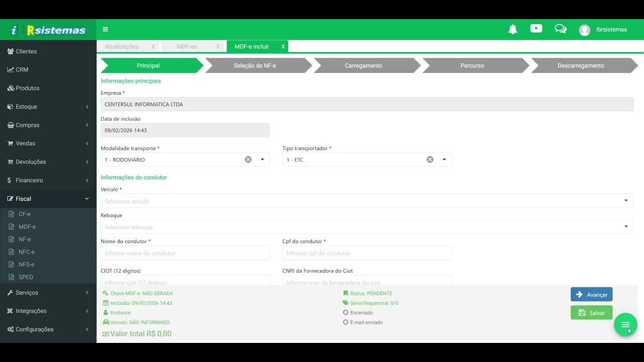Close the Atualizações tab
The image size is (644, 362).
pyautogui.click(x=153, y=47)
